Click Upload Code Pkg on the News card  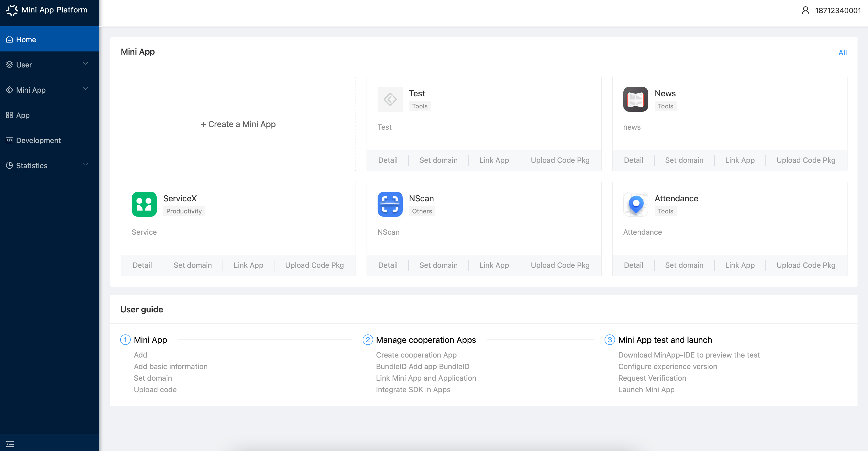(x=806, y=160)
